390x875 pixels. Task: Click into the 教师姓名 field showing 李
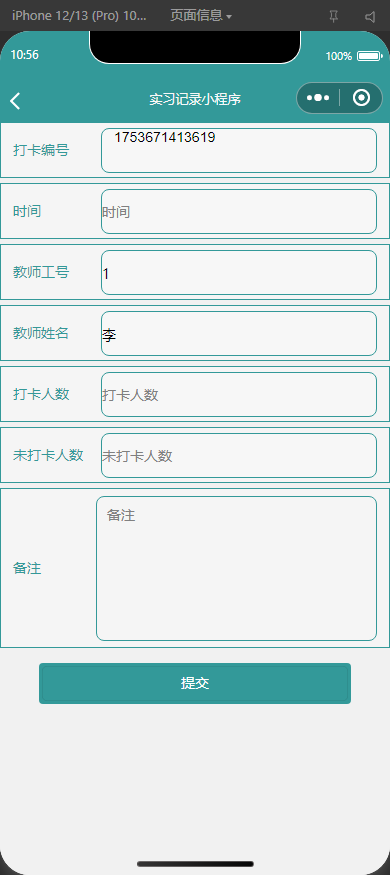click(x=239, y=333)
